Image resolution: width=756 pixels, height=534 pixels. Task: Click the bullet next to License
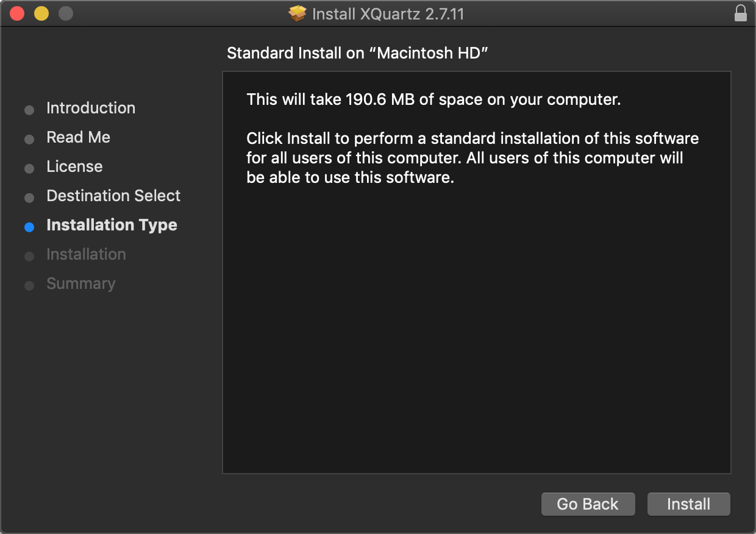29,169
